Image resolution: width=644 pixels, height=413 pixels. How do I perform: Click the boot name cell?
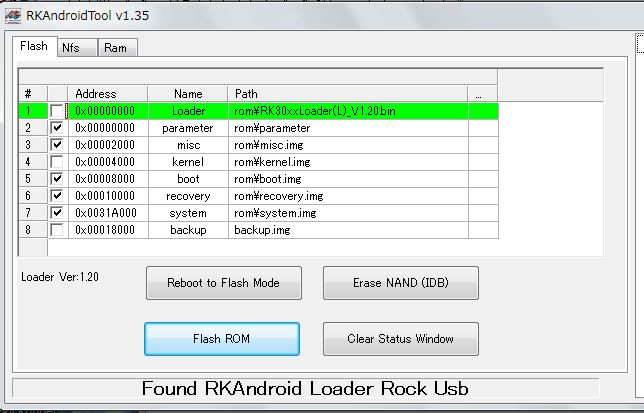(x=189, y=179)
